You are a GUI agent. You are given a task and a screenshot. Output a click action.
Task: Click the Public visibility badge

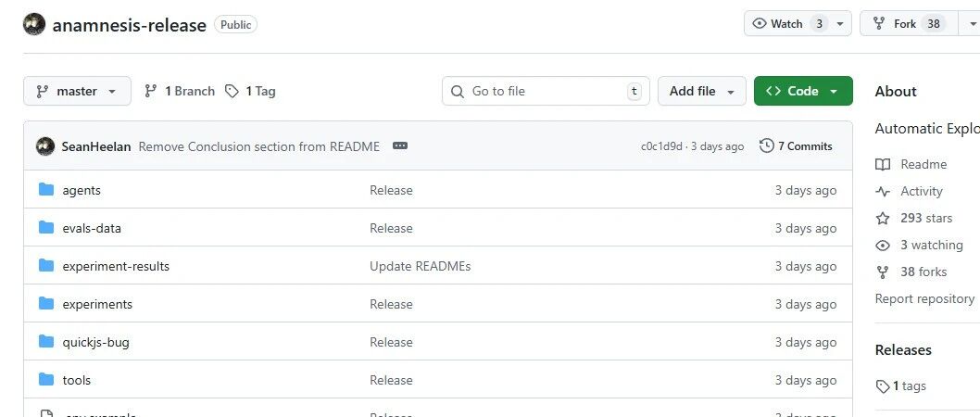click(235, 25)
